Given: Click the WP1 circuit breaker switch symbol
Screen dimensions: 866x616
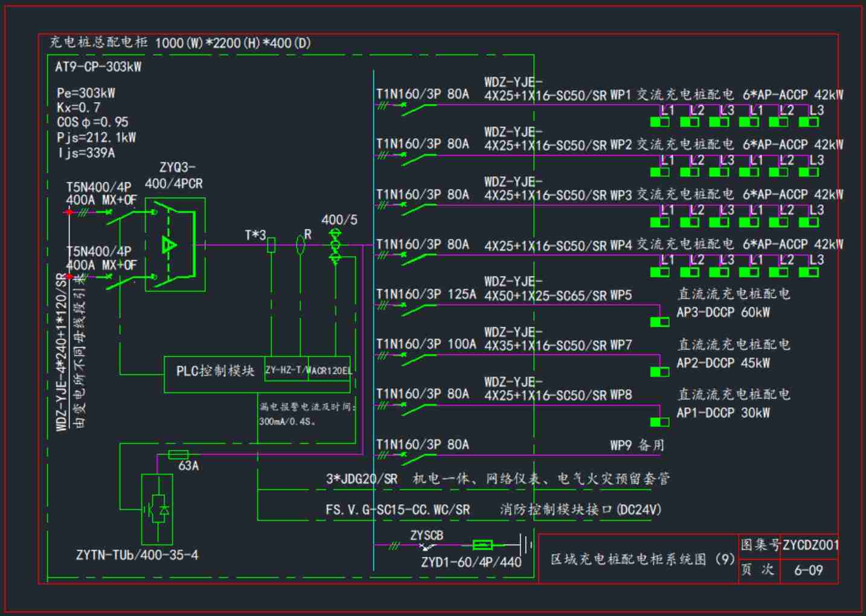Looking at the screenshot, I should point(419,109).
